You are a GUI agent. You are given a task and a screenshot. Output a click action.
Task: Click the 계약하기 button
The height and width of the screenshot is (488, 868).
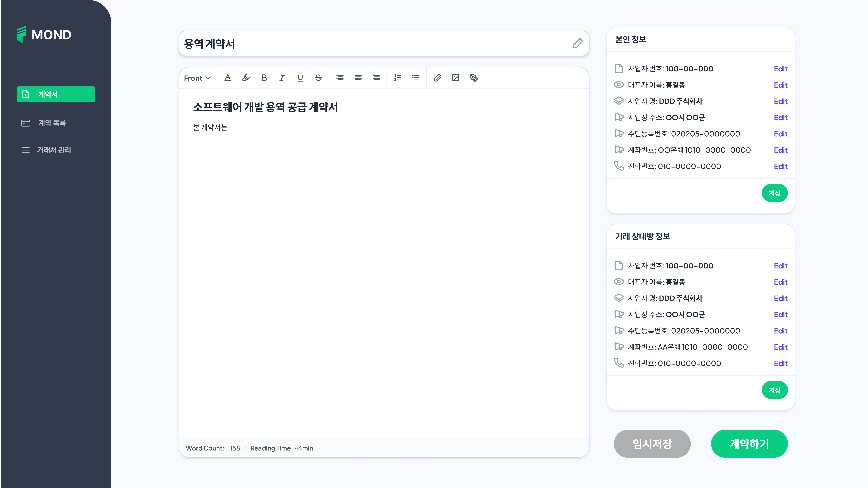(x=749, y=443)
